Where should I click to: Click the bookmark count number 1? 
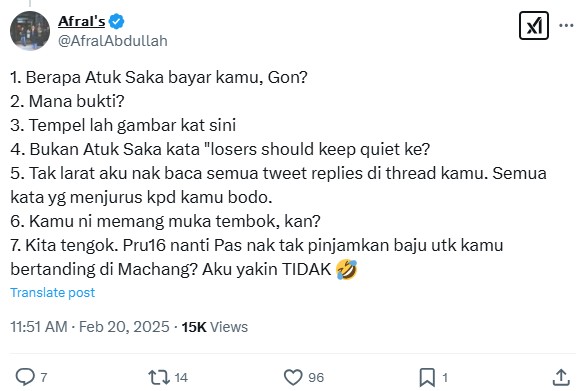coord(445,378)
